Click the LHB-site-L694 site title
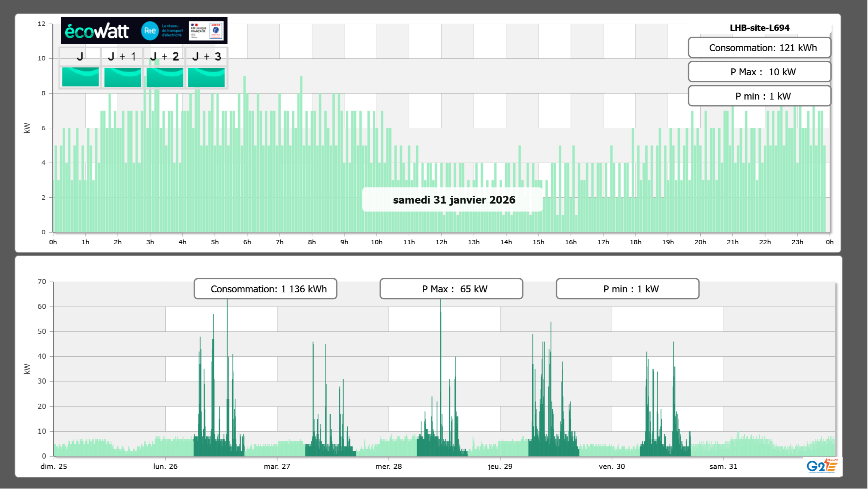Image resolution: width=868 pixels, height=489 pixels. pos(759,28)
